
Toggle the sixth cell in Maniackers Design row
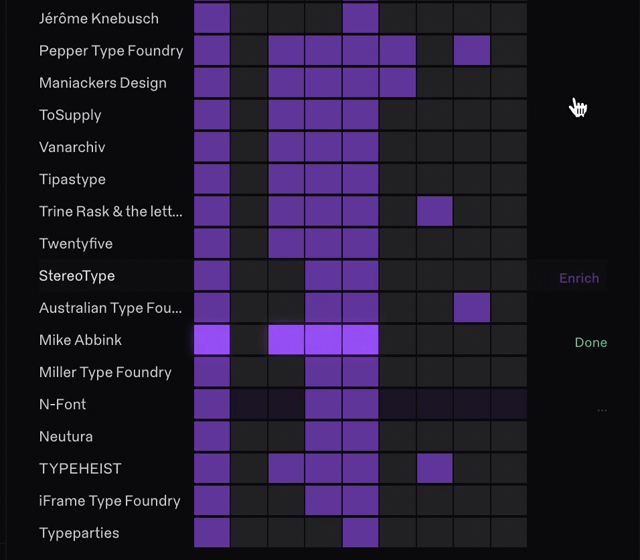[398, 82]
